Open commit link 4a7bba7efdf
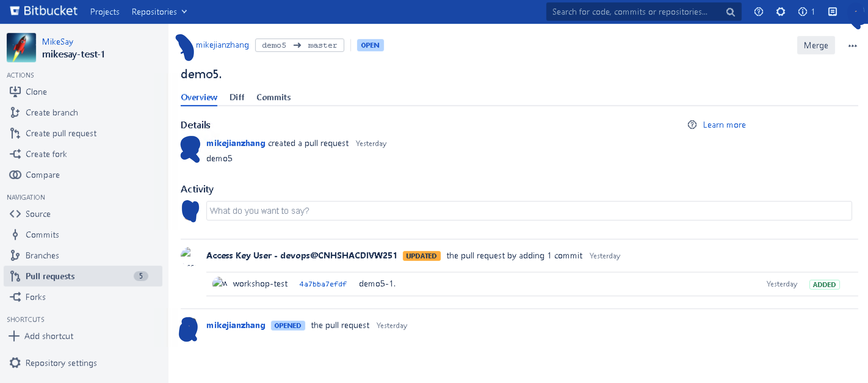 click(323, 284)
